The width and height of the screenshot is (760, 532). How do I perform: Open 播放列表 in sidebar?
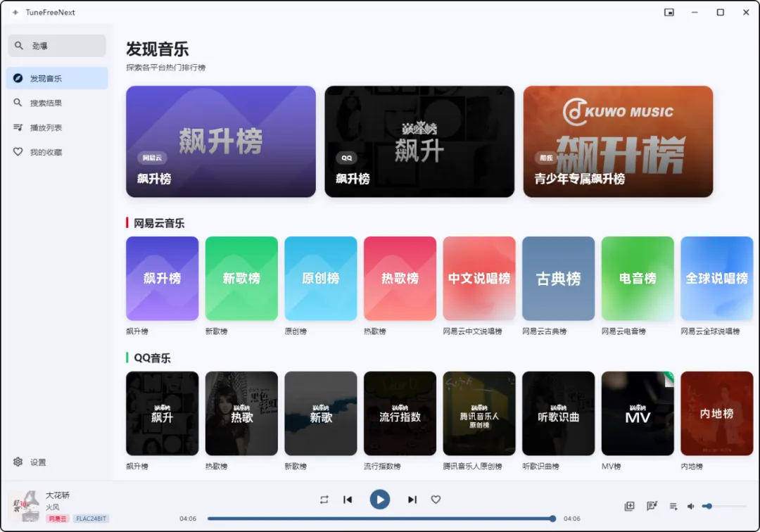click(57, 127)
